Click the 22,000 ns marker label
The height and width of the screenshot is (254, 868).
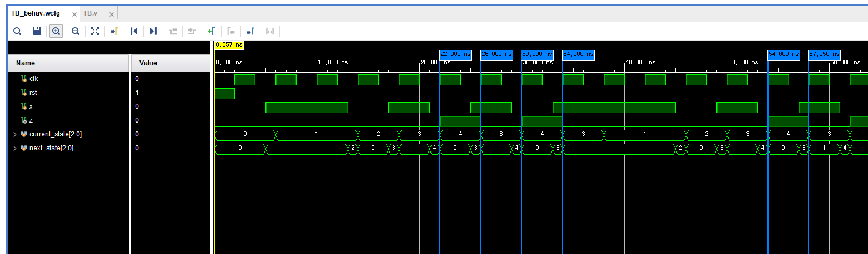coord(455,54)
